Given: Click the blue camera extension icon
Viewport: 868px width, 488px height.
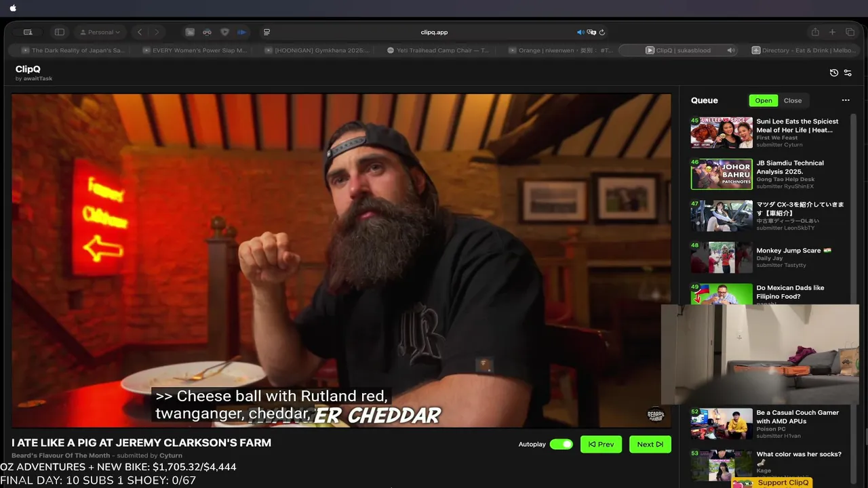Looking at the screenshot, I should [241, 32].
